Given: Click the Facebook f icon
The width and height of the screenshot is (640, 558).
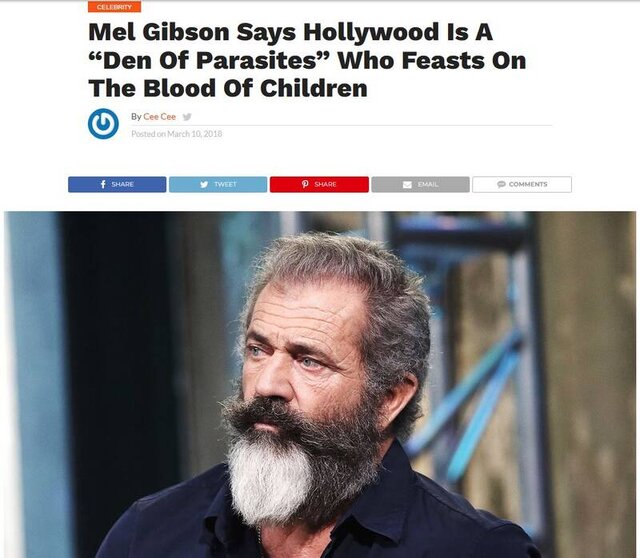Looking at the screenshot, I should (x=103, y=184).
